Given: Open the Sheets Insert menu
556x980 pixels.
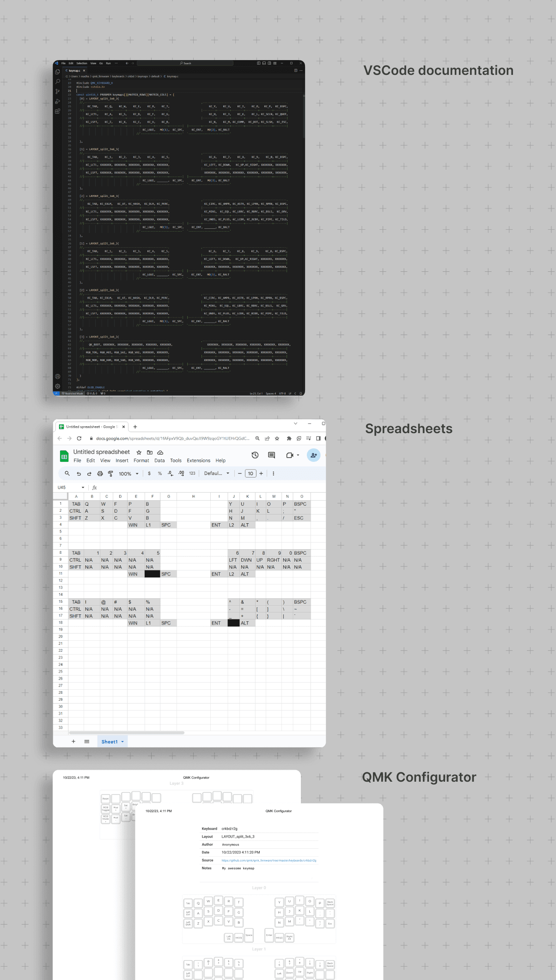Looking at the screenshot, I should [x=122, y=460].
